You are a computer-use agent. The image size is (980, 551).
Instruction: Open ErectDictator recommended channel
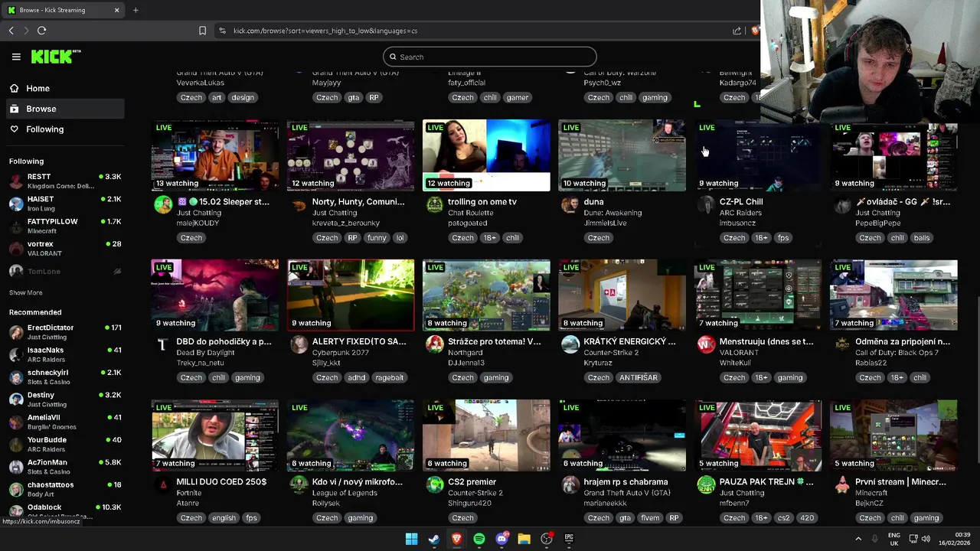(64, 332)
